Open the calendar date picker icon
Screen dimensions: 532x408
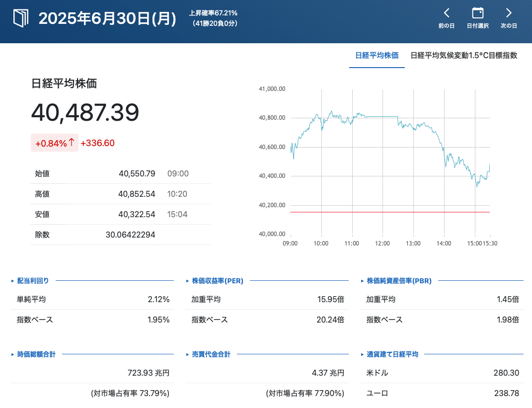click(x=477, y=13)
